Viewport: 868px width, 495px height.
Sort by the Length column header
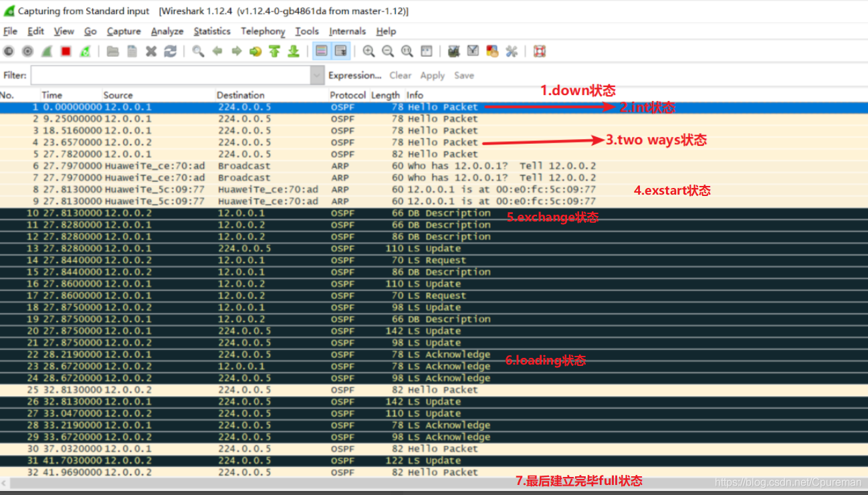pos(386,95)
